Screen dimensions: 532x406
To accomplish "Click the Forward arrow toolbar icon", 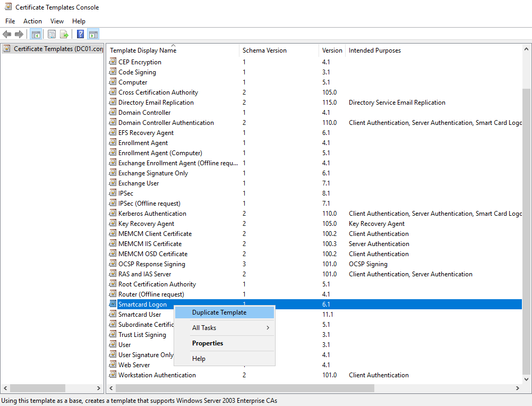I will [x=19, y=35].
